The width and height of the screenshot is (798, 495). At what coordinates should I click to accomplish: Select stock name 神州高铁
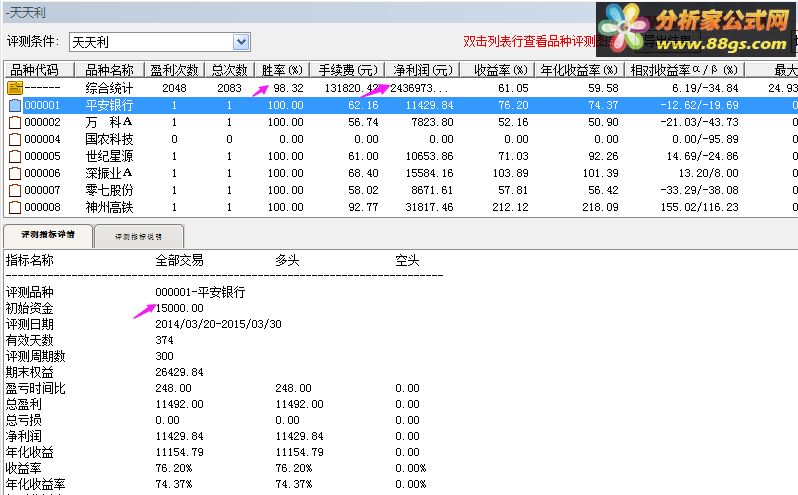coord(109,207)
